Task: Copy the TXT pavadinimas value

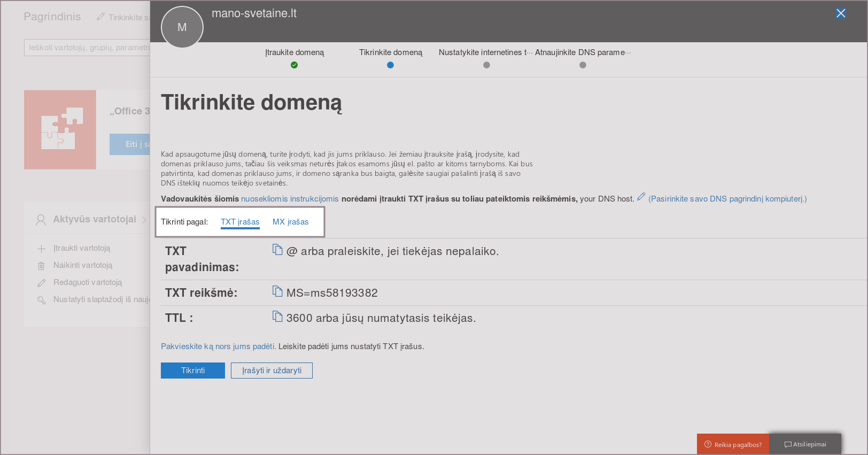Action: tap(277, 250)
